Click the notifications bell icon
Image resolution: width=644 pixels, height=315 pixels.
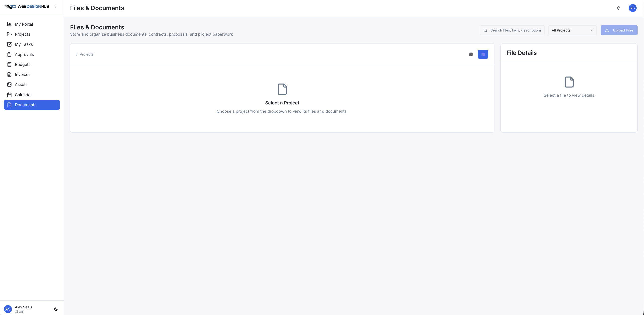pos(618,8)
